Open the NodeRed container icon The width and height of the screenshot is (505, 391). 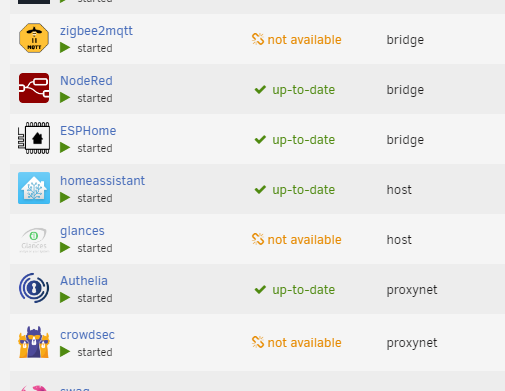coord(34,88)
